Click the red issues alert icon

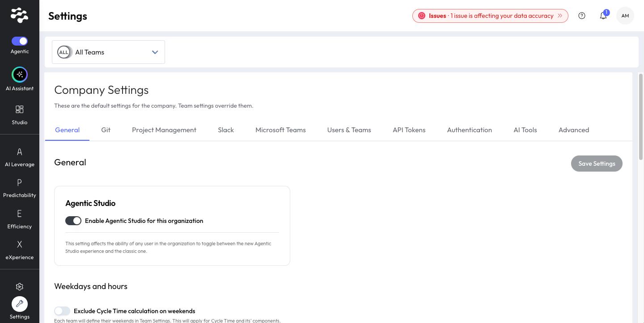pyautogui.click(x=422, y=16)
